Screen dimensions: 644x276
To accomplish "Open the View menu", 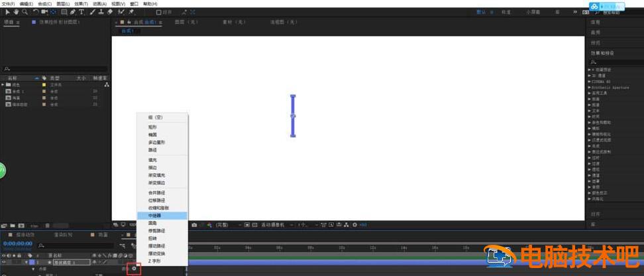I will coord(119,4).
